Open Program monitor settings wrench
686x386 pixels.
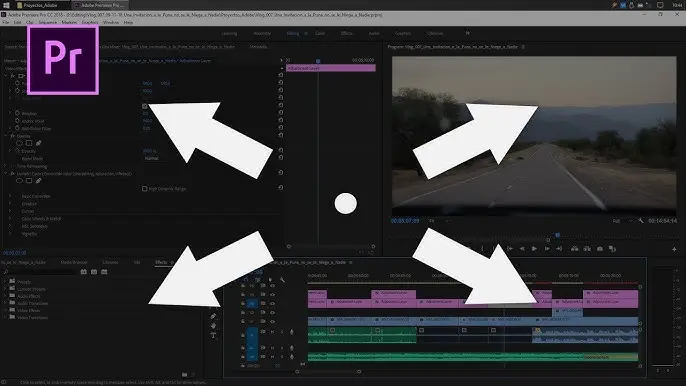coord(641,221)
